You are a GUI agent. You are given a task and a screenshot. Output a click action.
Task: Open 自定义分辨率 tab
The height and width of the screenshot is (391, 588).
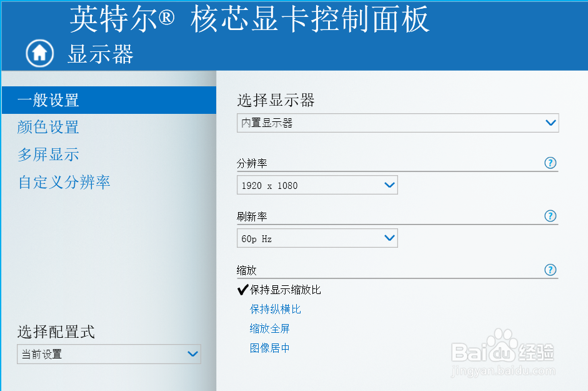[64, 182]
